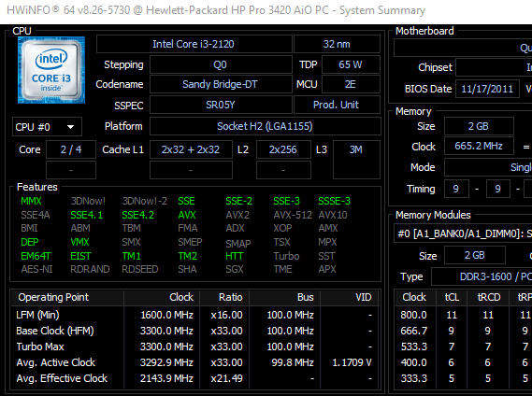Select the 333.3 clock memory timing row

pyautogui.click(x=464, y=378)
